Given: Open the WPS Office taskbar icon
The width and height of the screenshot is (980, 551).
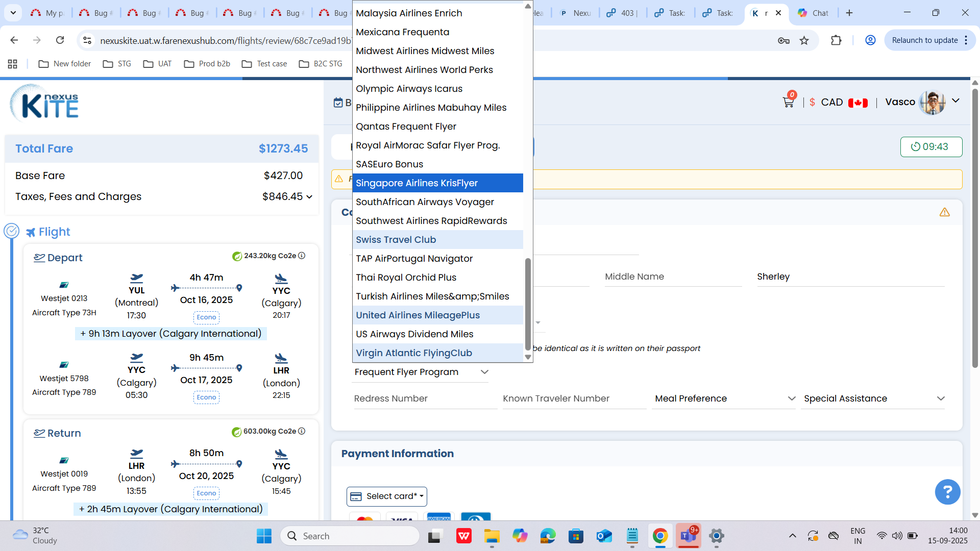Looking at the screenshot, I should coord(463,536).
